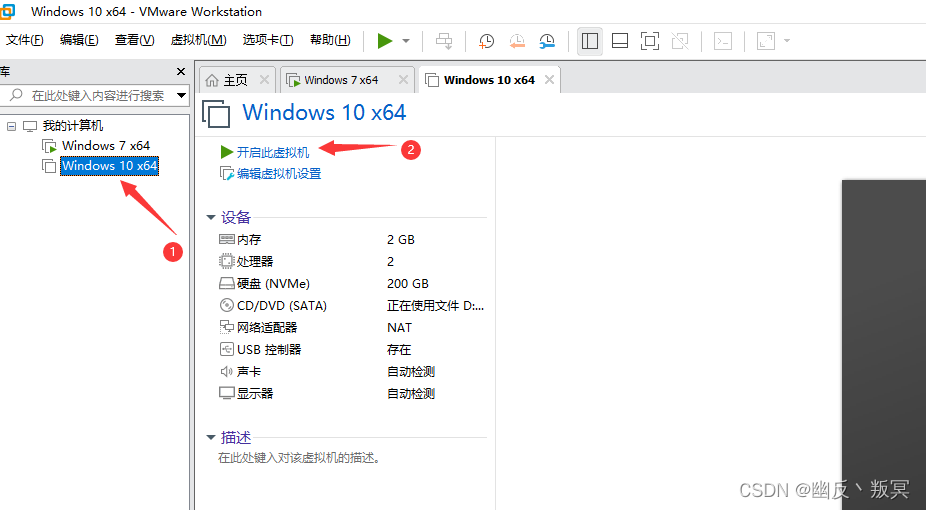The image size is (926, 510).
Task: Open the 帮助(H) menu
Action: (x=330, y=40)
